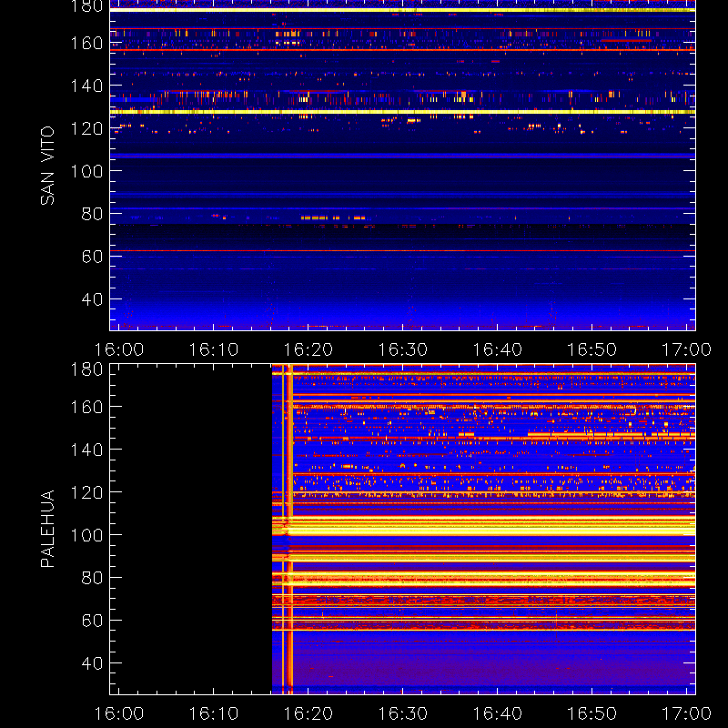Select the 100 tick label on SAN VITO plot

click(86, 171)
